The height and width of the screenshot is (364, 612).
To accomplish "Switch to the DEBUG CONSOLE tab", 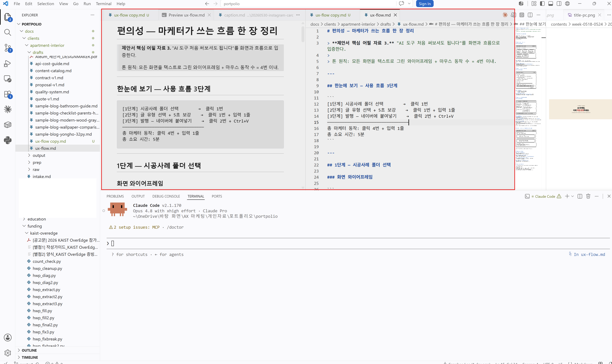I will 166,196.
